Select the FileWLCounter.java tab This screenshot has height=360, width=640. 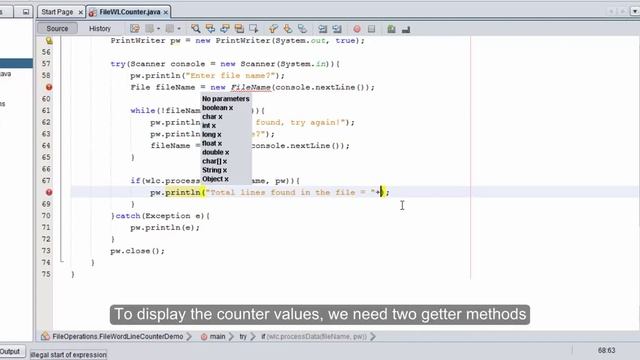click(130, 12)
